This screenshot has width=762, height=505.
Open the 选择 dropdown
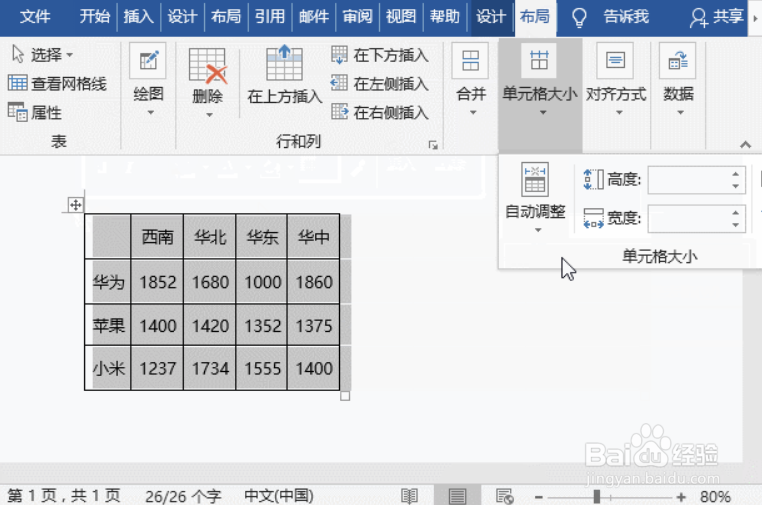(43, 54)
